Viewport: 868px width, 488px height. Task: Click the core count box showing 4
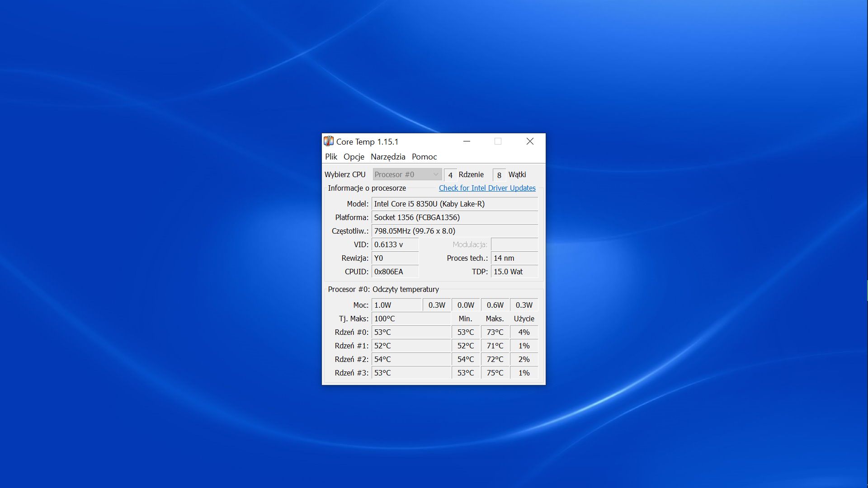(x=450, y=175)
